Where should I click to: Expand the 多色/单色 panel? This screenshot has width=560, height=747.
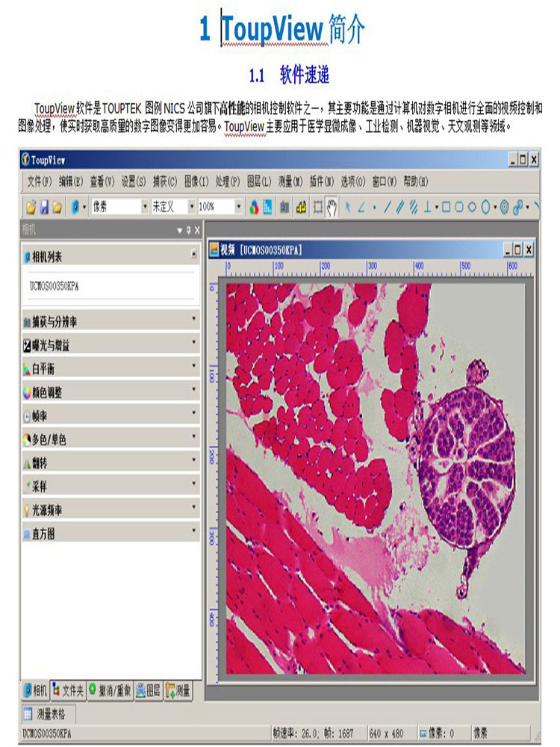(111, 438)
